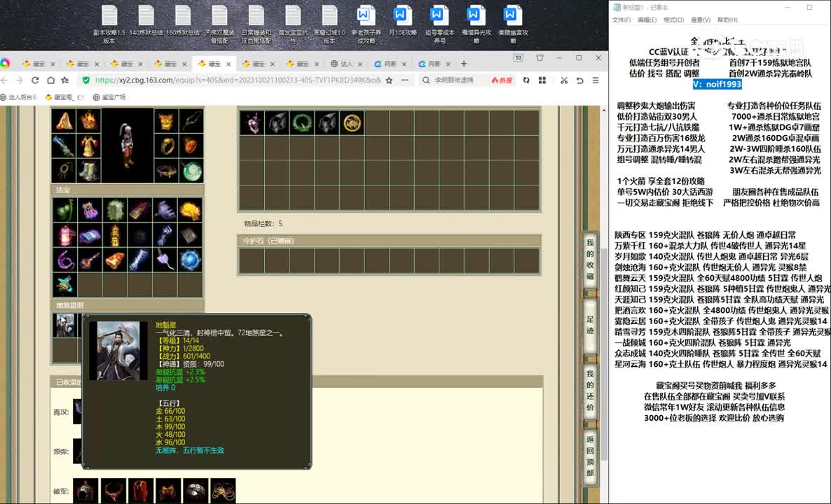Click the 热搜 hot search label
831x504 pixels.
[502, 80]
